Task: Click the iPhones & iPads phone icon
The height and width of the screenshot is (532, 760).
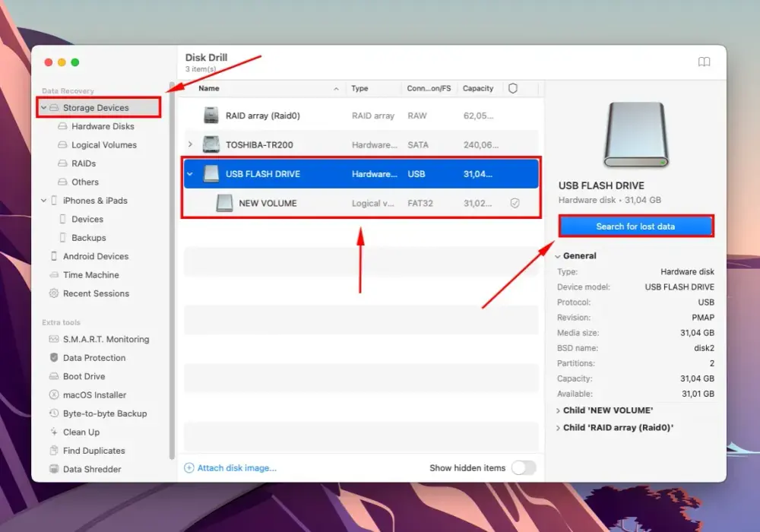Action: coord(54,200)
